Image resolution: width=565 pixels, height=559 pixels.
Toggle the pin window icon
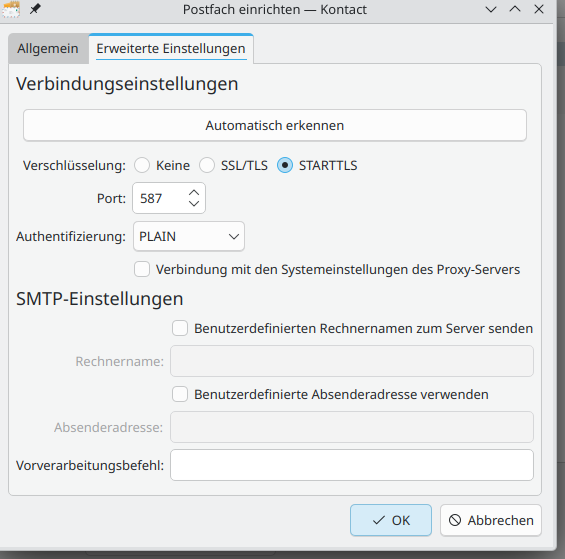coord(35,9)
